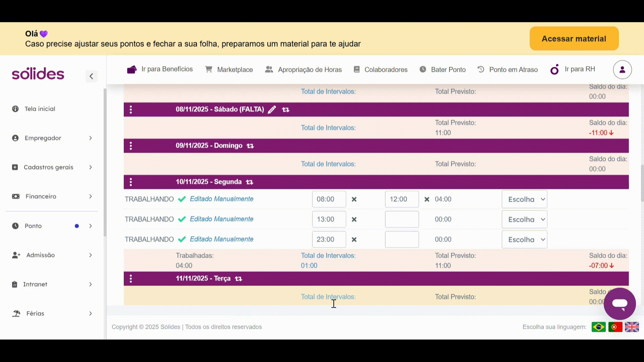The width and height of the screenshot is (644, 362).
Task: Click the recalculate arrows icon on 11/11/2025 Terça
Action: [x=238, y=279]
